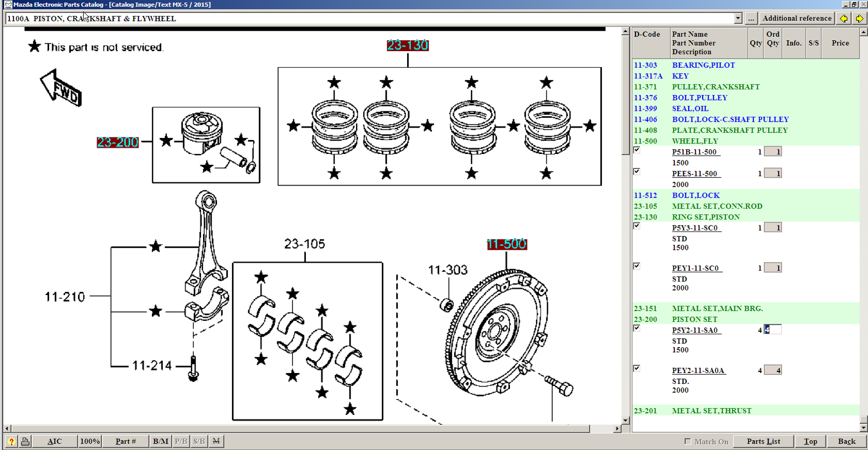Expand the 11-399 SEAL,OIL entry
This screenshot has width=868, height=450.
(x=690, y=108)
